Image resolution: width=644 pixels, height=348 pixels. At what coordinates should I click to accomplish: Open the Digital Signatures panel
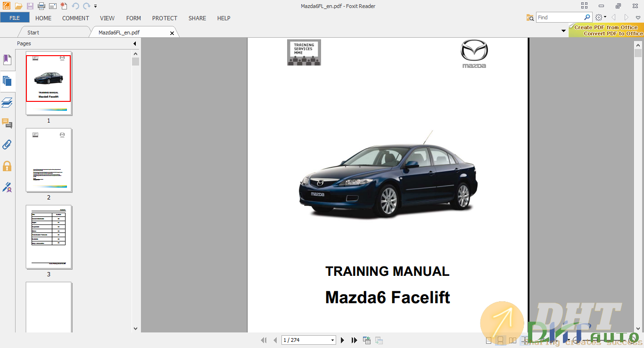[x=7, y=187]
